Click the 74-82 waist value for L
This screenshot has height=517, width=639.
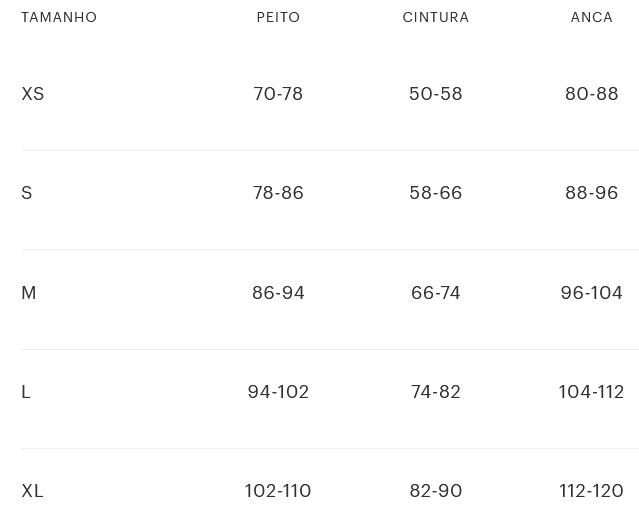[x=435, y=391]
